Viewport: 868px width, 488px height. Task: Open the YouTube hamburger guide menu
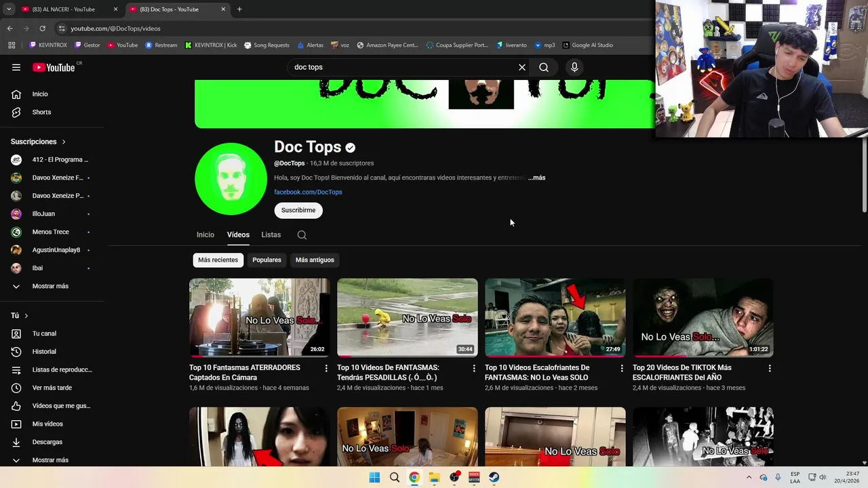click(16, 67)
